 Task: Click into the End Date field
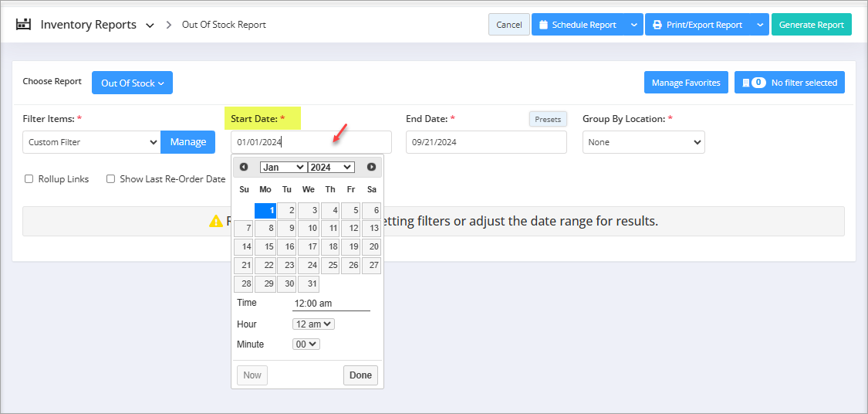point(486,142)
